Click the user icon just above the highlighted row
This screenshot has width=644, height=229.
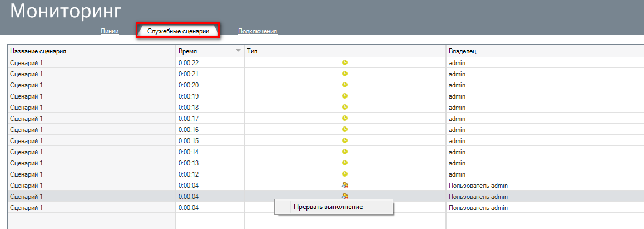coord(345,185)
